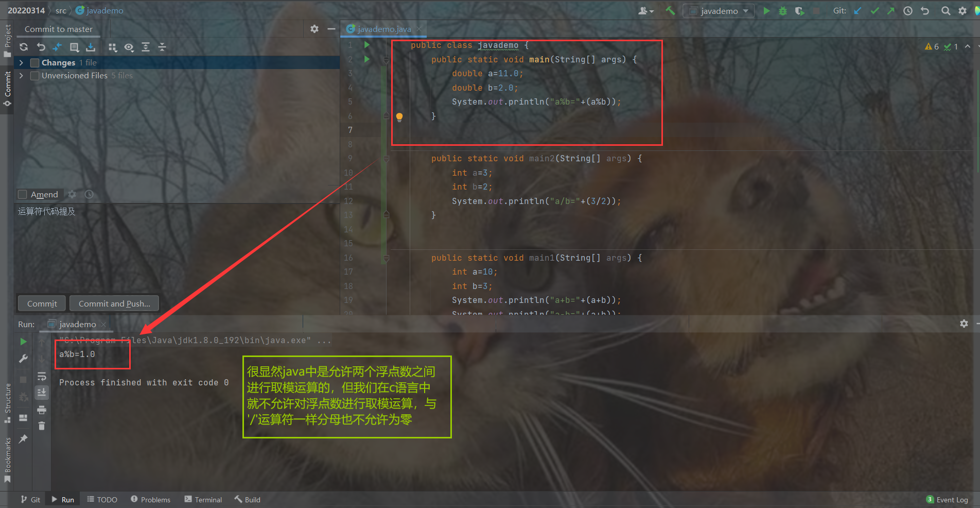Image resolution: width=980 pixels, height=508 pixels.
Task: Fold the main method at line 2
Action: pos(387,60)
